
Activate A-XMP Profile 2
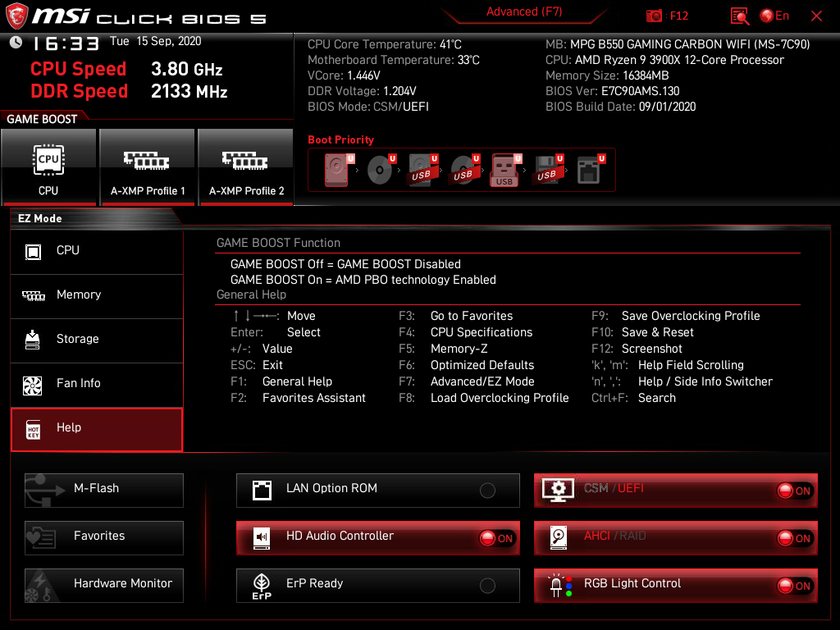(246, 167)
